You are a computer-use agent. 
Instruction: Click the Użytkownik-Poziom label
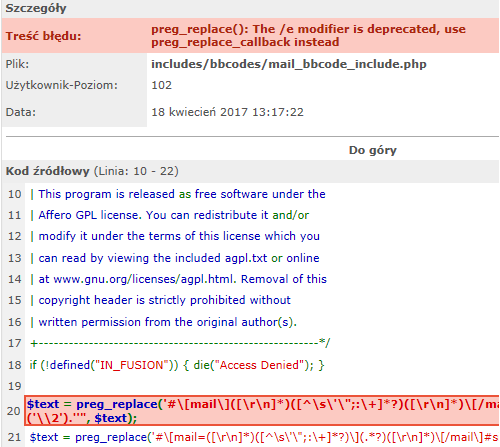[62, 85]
